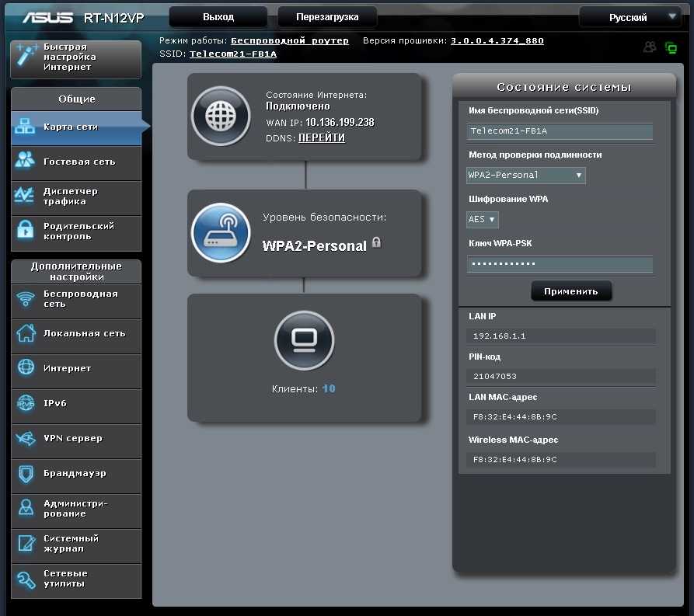Select the network map icon in sidebar
Image resolution: width=694 pixels, height=616 pixels.
[x=25, y=127]
